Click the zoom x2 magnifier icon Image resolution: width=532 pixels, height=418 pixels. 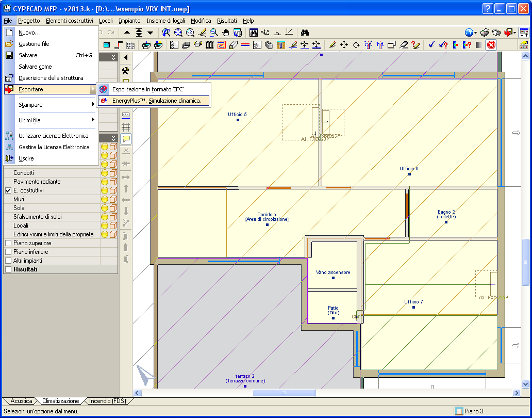click(190, 33)
